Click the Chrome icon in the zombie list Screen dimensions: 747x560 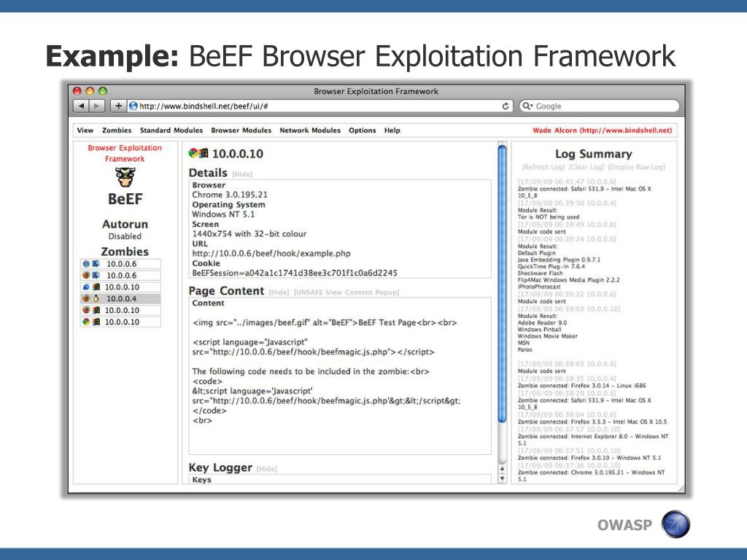pyautogui.click(x=86, y=322)
